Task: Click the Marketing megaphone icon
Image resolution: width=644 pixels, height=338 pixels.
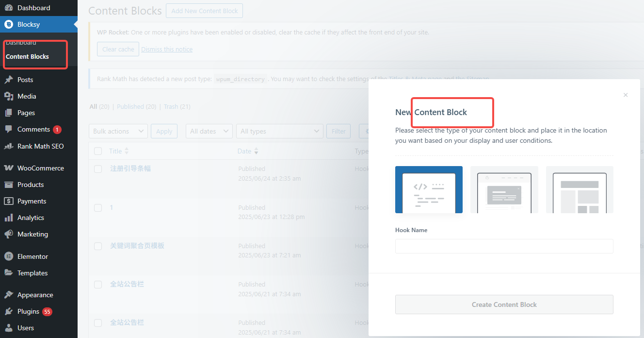Action: 9,234
